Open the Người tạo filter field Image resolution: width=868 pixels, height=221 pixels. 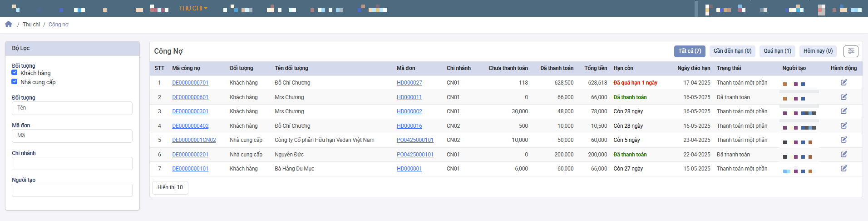point(72,190)
